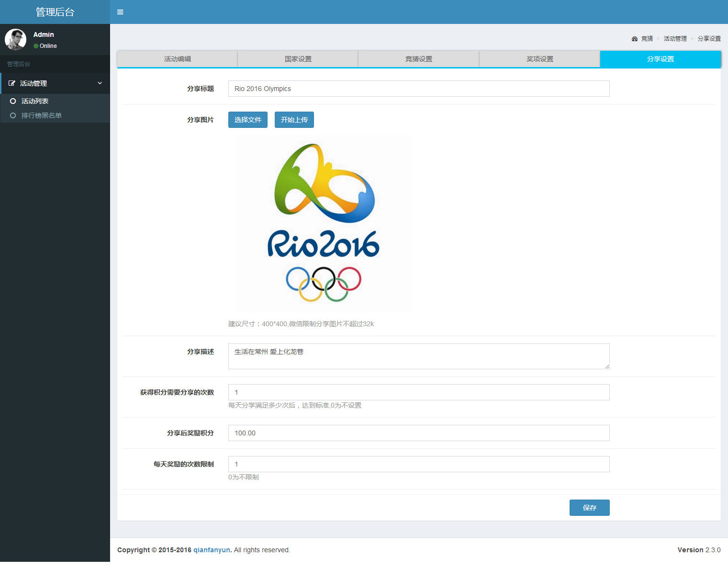
Task: Click the 管理后台 header title
Action: (55, 12)
